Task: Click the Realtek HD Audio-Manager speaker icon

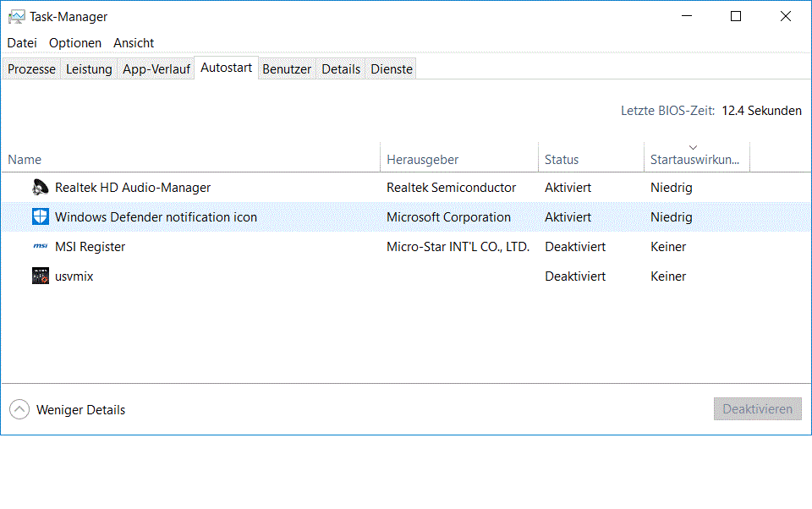Action: tap(41, 188)
